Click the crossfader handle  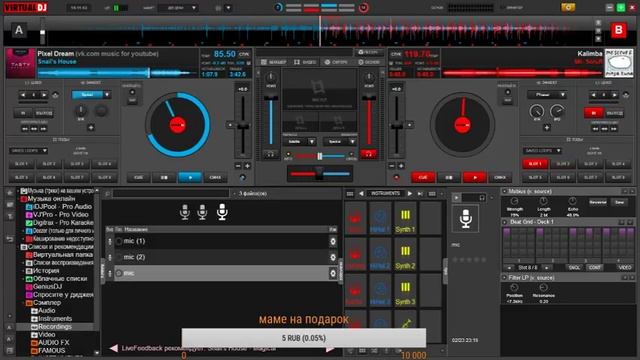pyautogui.click(x=319, y=174)
